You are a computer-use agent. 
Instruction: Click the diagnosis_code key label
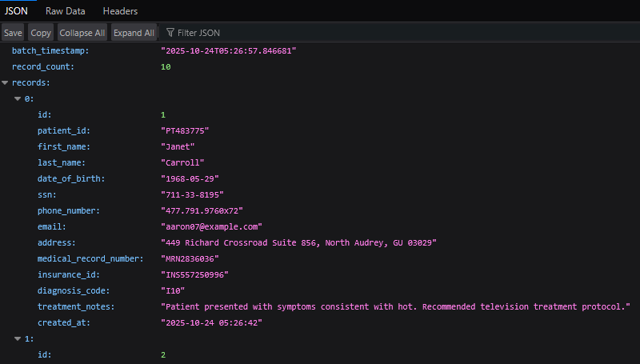(74, 290)
